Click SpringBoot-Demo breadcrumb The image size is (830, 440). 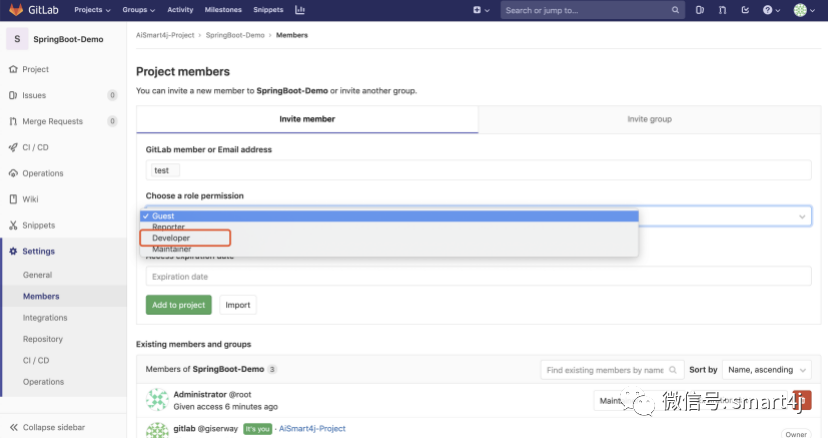[x=235, y=35]
